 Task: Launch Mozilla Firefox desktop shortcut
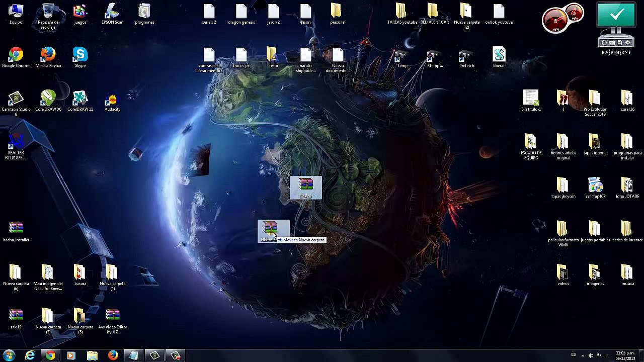pos(48,57)
